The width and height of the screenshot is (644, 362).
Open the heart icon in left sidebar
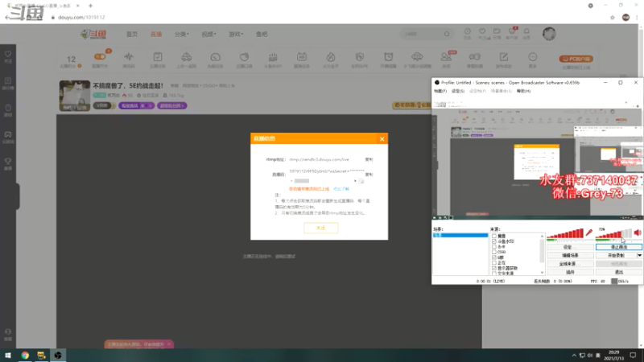pyautogui.click(x=8, y=54)
